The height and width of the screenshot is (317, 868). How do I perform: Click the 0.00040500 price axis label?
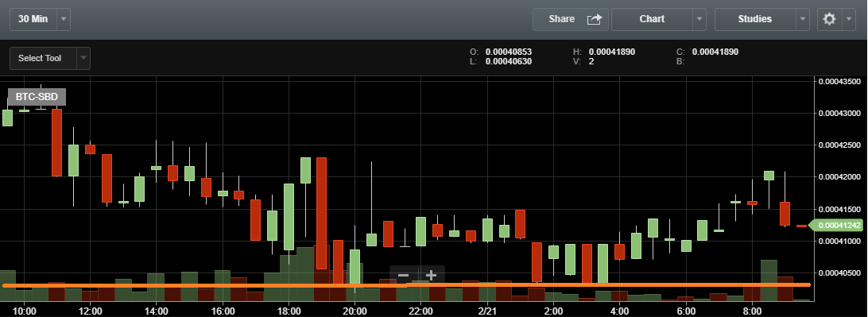point(839,273)
